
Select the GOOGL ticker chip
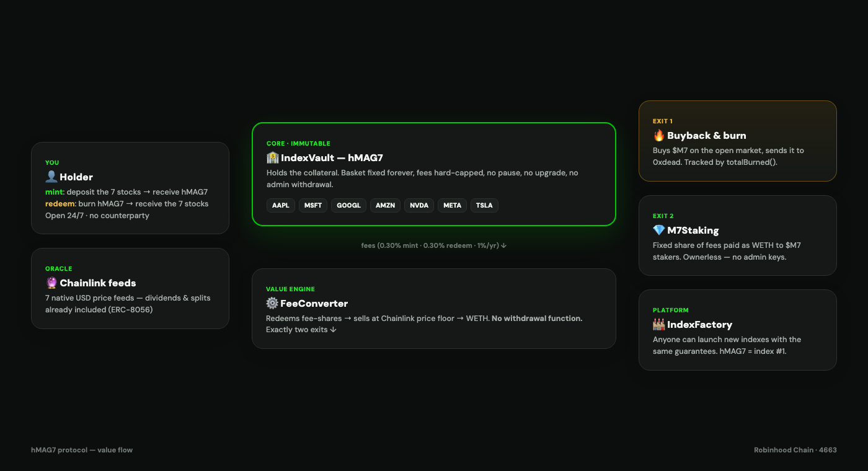tap(348, 205)
